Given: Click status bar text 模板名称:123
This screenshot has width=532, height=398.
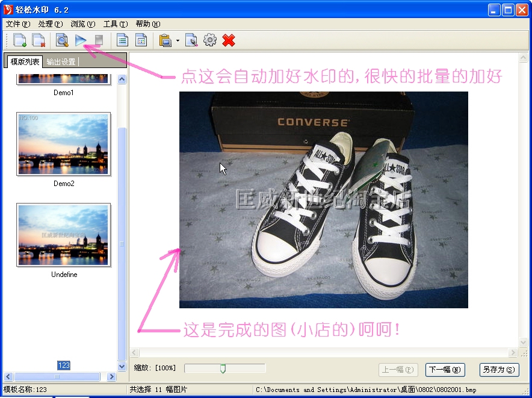Looking at the screenshot, I should [25, 390].
